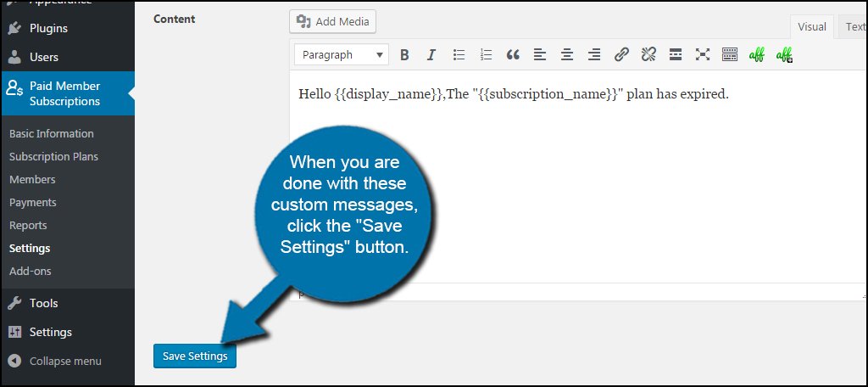This screenshot has width=868, height=387.
Task: Insert a bulleted list
Action: 459,55
